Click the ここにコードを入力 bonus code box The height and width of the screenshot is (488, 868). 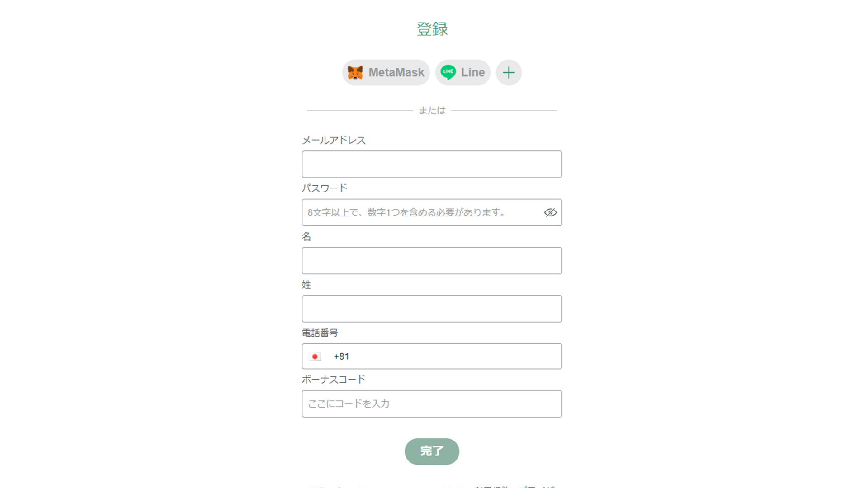432,404
